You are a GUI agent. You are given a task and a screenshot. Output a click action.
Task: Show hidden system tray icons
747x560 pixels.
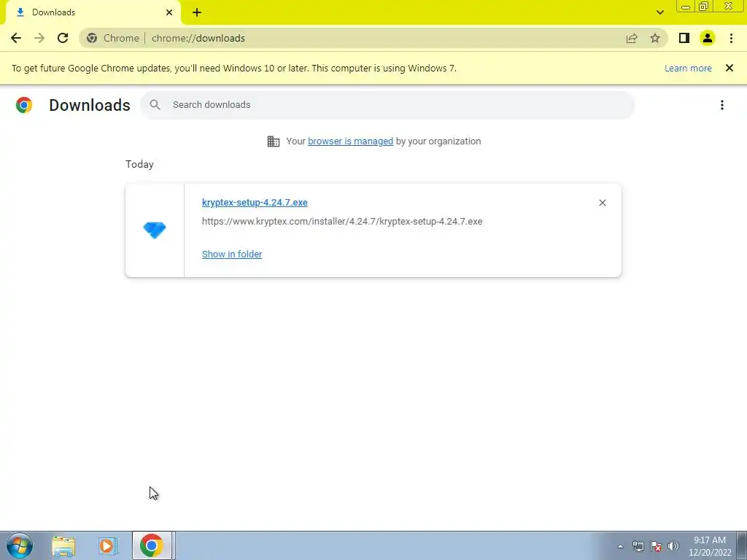coord(620,546)
